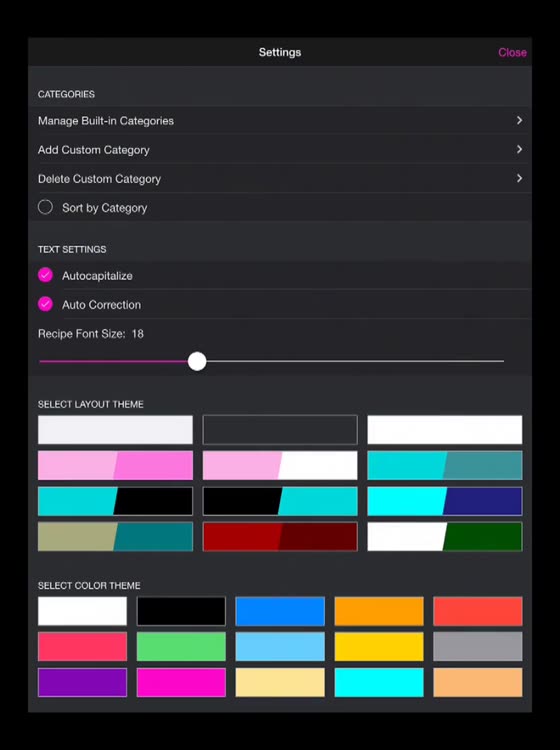The height and width of the screenshot is (750, 560).
Task: Select the olive and teal layout theme
Action: point(115,536)
